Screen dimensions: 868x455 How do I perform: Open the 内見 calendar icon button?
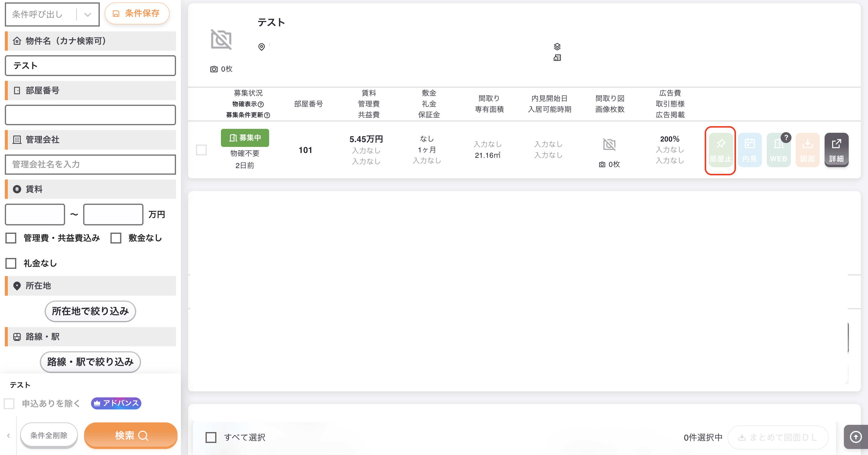click(x=749, y=150)
